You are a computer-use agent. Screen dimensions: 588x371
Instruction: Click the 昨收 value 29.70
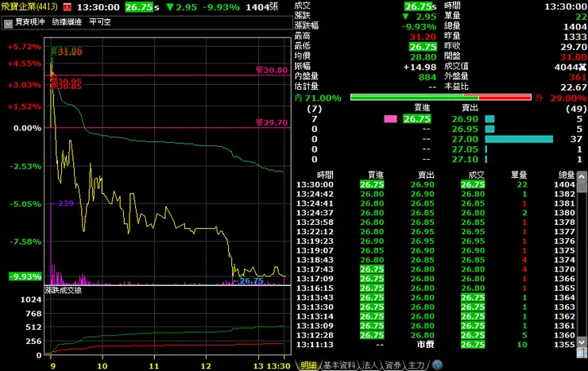coord(573,47)
